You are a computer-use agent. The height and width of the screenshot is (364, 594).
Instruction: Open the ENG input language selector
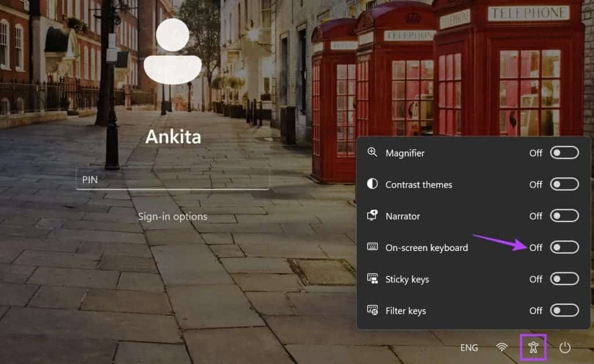tap(469, 347)
